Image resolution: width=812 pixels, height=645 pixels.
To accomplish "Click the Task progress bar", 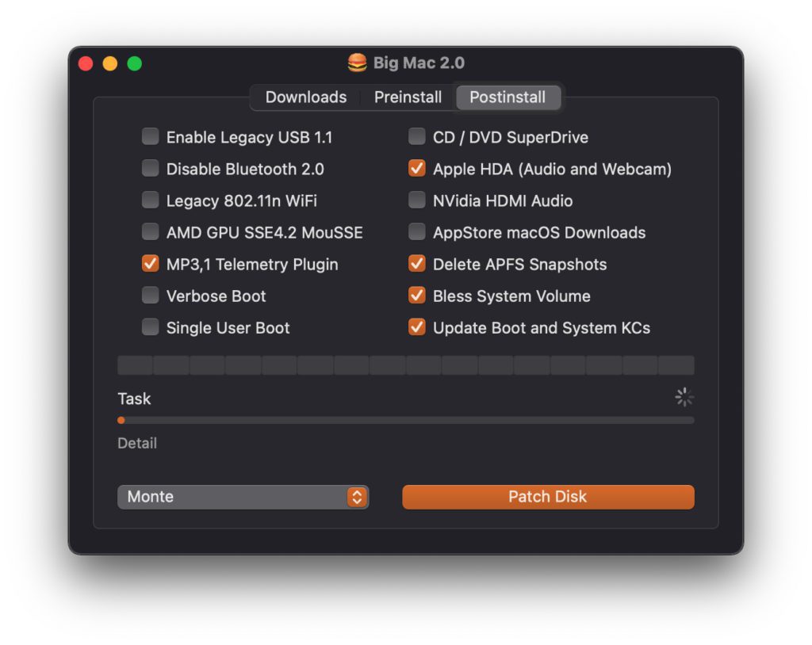I will (405, 421).
